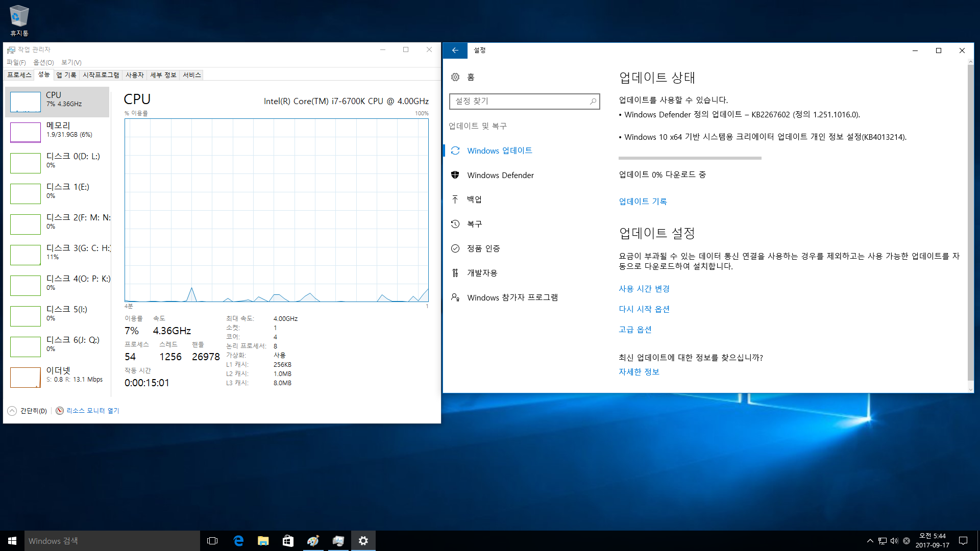Screen dimensions: 980x551
Task: Click the Paint app taskbar icon
Action: (x=313, y=541)
